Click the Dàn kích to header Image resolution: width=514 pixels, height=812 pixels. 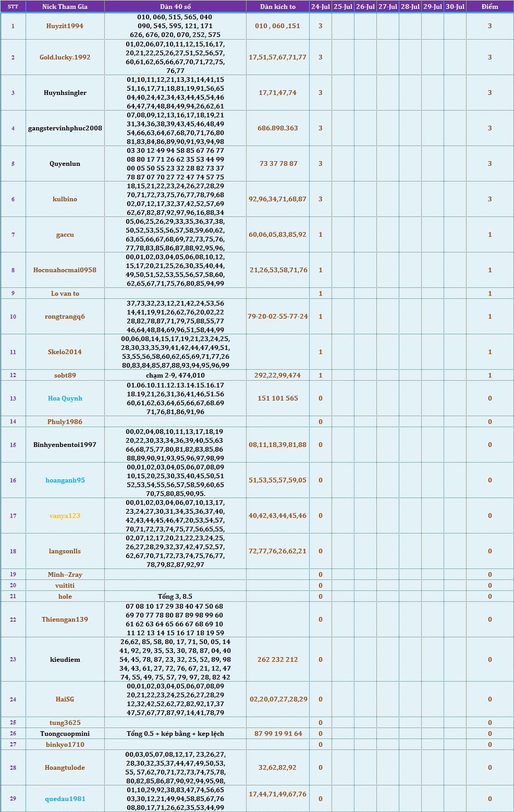(277, 7)
